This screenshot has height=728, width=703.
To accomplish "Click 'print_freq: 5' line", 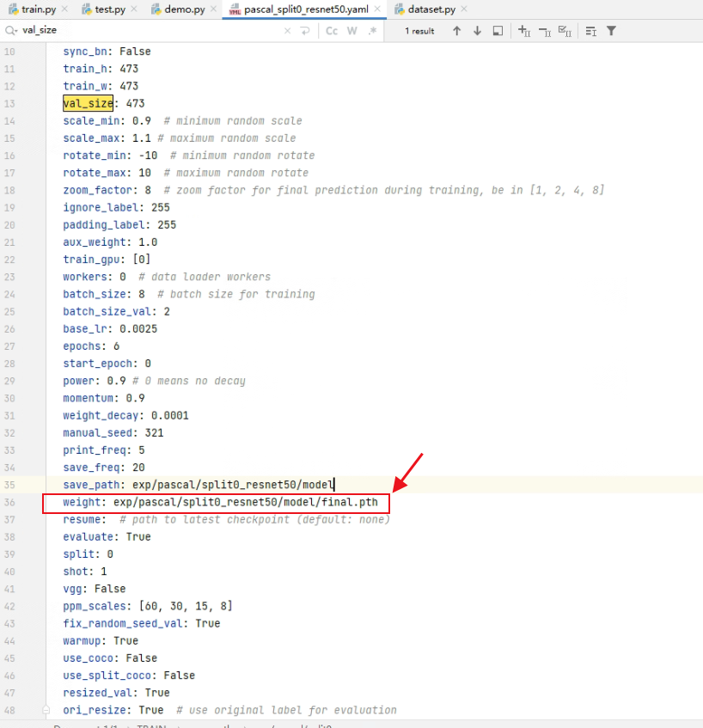I will [x=104, y=450].
